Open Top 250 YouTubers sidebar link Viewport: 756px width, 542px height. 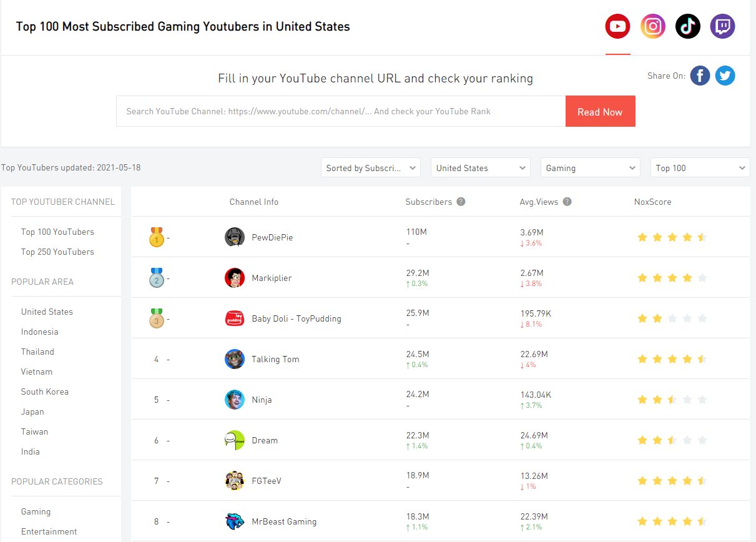[x=57, y=252]
